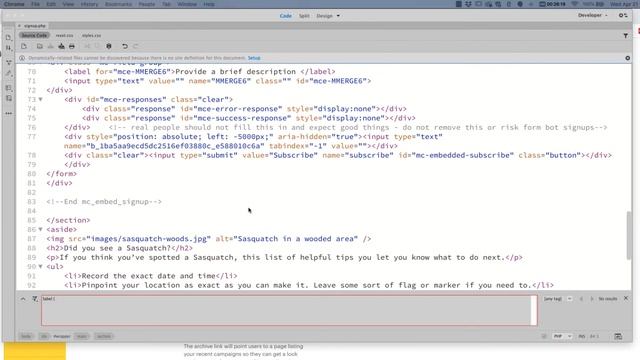The width and height of the screenshot is (640, 360).
Task: Click the body tag selector in status bar
Action: pos(26,336)
